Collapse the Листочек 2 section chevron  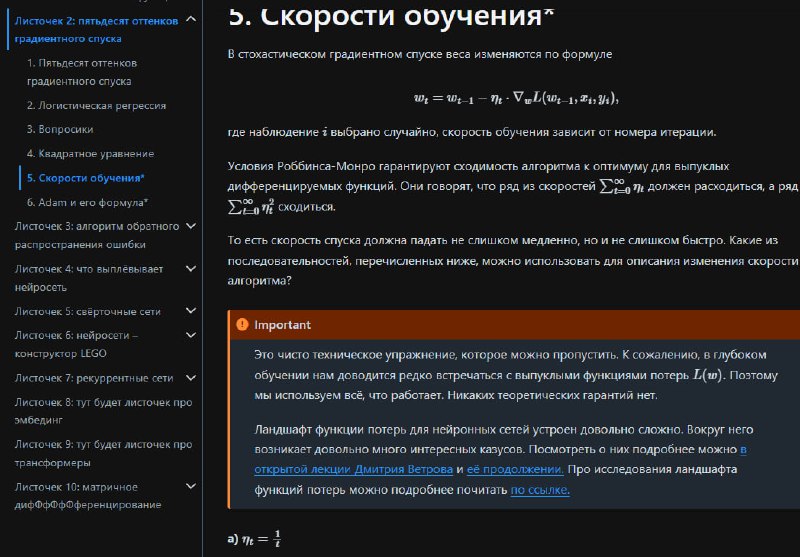[x=191, y=20]
